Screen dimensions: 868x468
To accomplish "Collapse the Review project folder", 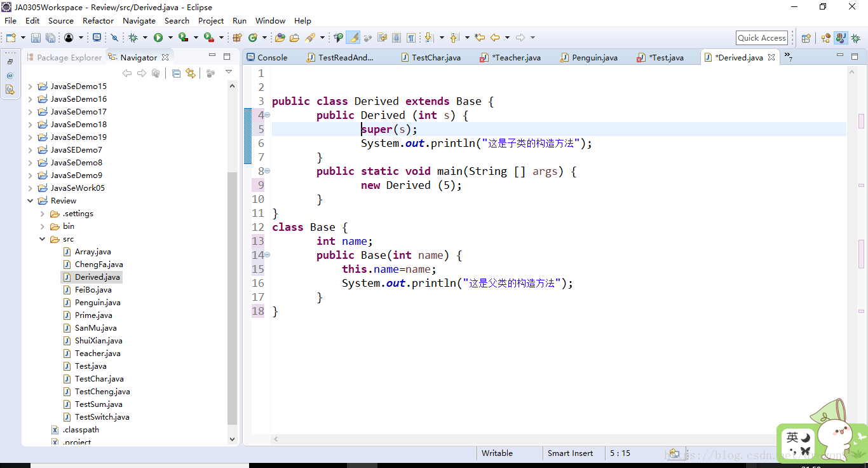I will point(30,201).
